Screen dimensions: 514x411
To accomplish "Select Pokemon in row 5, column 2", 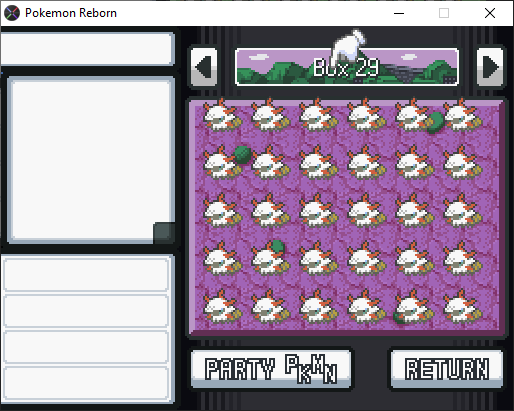I will [x=270, y=307].
